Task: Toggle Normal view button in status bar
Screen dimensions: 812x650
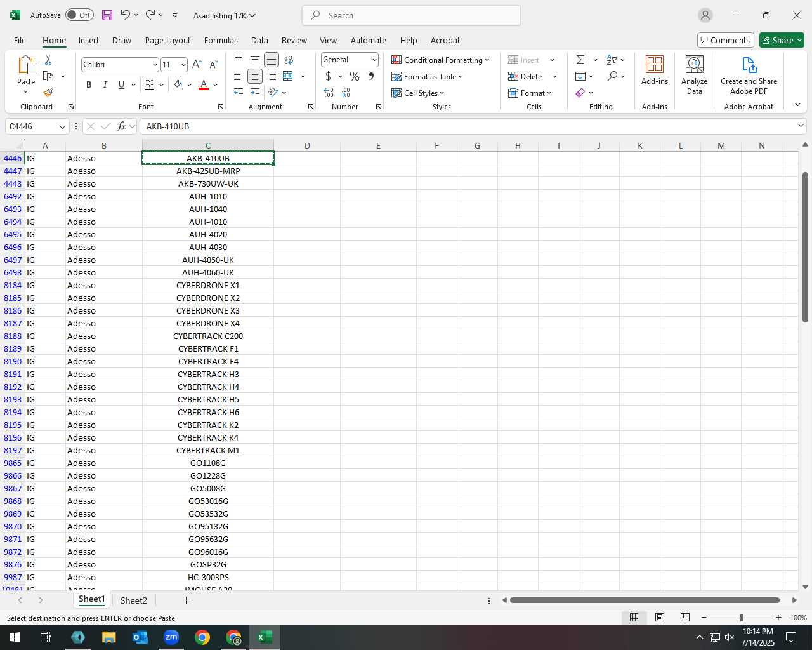Action: tap(634, 618)
